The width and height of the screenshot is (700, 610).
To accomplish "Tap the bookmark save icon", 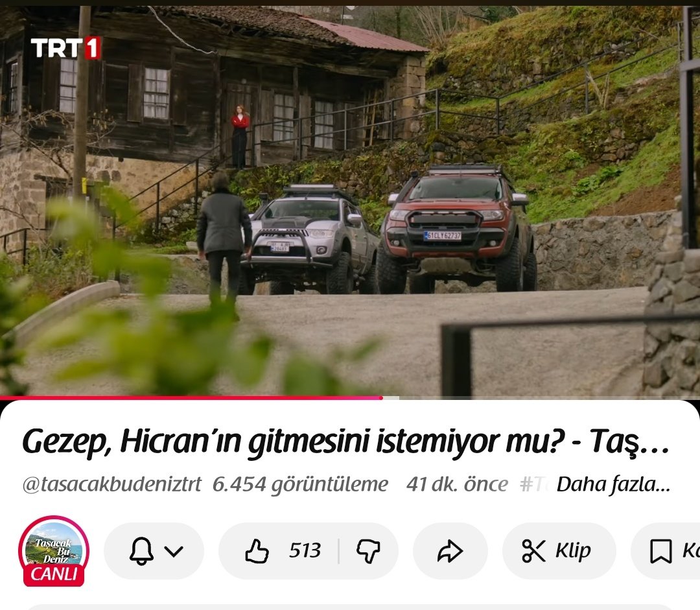I will [661, 551].
